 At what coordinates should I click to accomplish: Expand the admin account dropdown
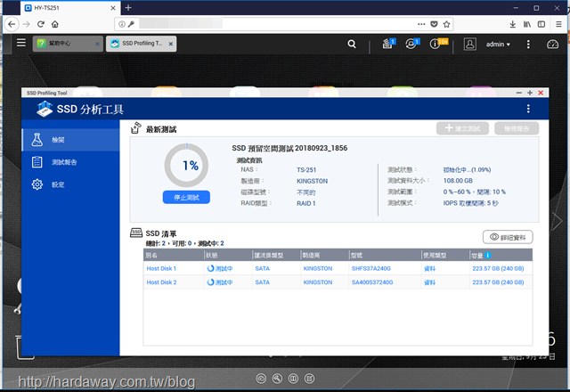coord(498,45)
